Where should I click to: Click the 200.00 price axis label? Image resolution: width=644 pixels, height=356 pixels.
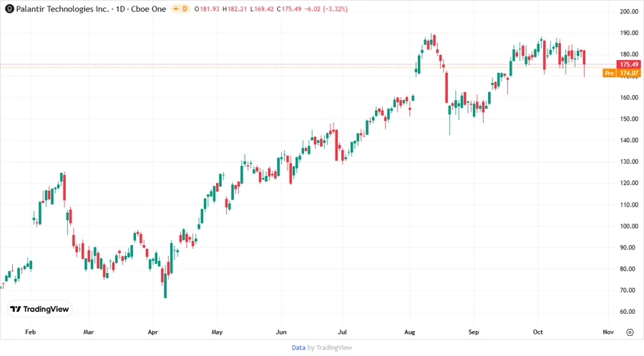629,11
